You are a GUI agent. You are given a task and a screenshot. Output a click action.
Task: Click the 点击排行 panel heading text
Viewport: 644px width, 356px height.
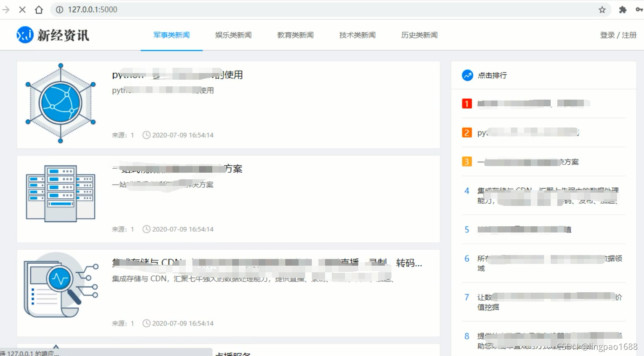(492, 75)
